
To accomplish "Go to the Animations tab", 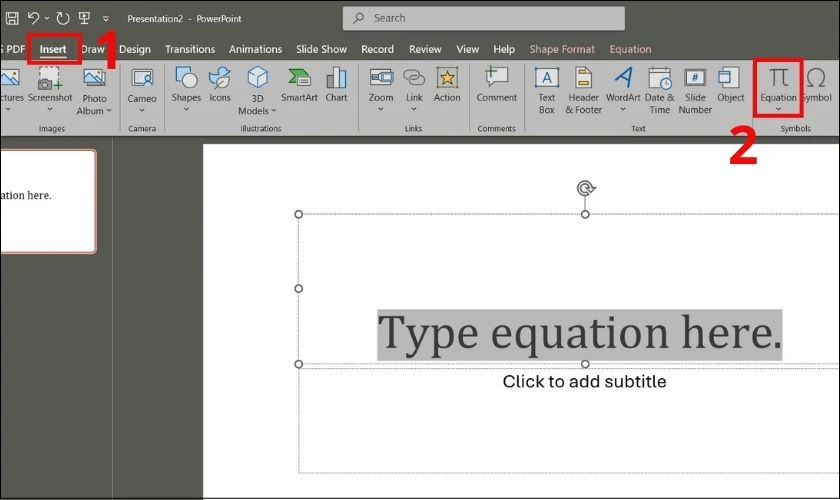I will tap(255, 49).
